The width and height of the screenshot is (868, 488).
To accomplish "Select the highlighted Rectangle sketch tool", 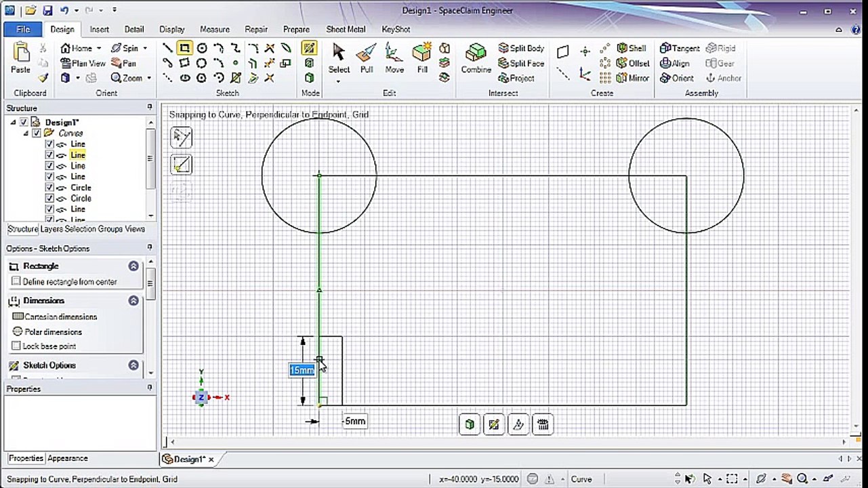I will [x=184, y=48].
